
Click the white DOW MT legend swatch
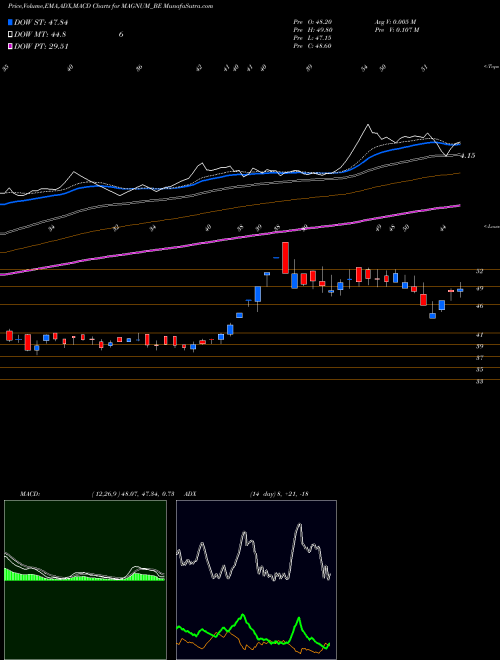[x=10, y=35]
